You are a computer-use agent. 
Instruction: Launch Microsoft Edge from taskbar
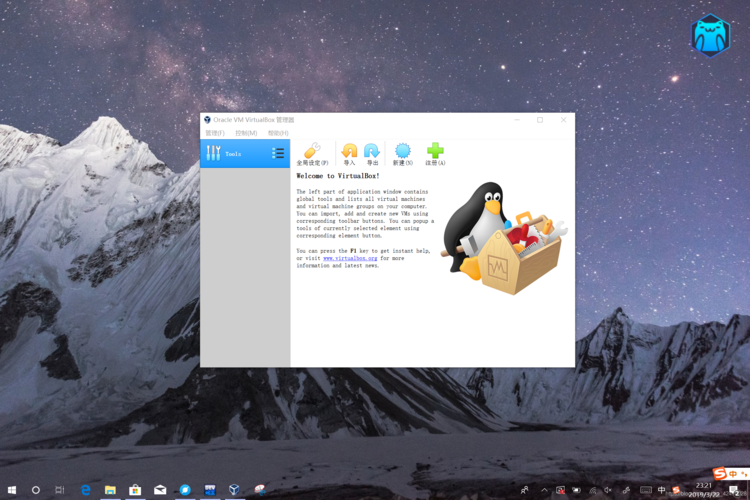pos(86,490)
